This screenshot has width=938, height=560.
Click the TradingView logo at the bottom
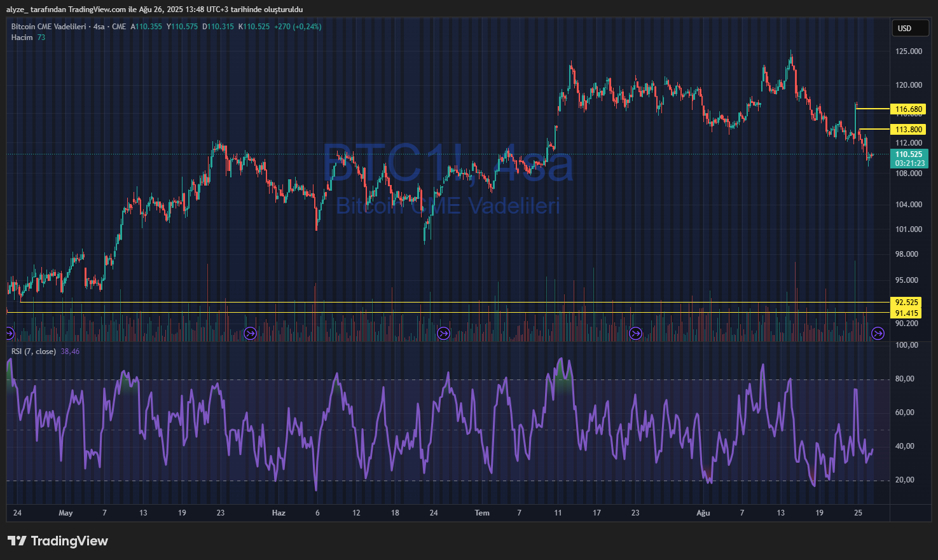point(58,541)
